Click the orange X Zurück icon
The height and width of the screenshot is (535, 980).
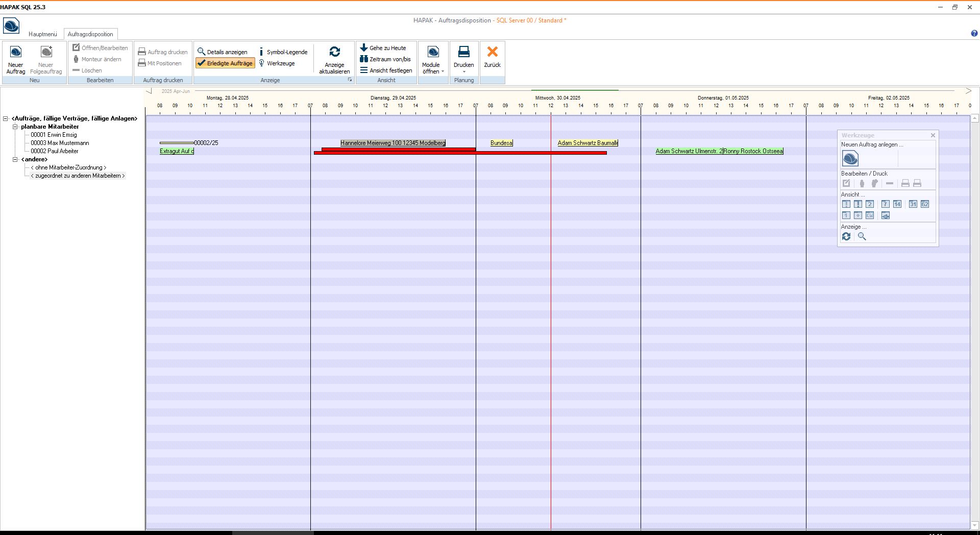492,52
